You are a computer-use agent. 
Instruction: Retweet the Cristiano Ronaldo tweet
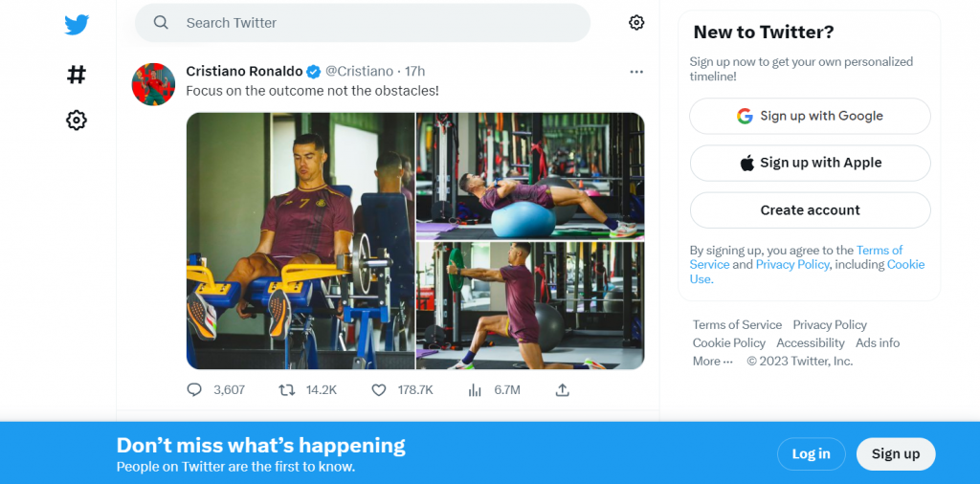tap(286, 389)
